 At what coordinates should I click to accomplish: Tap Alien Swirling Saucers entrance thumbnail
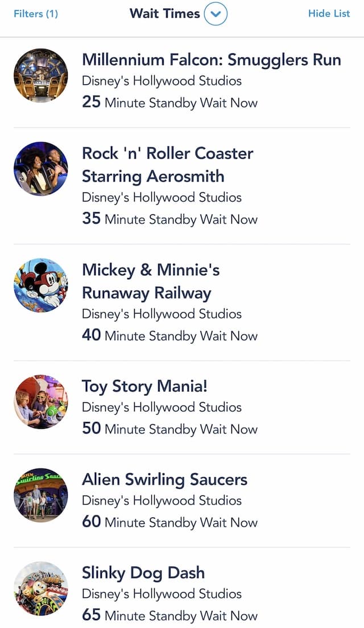41,495
